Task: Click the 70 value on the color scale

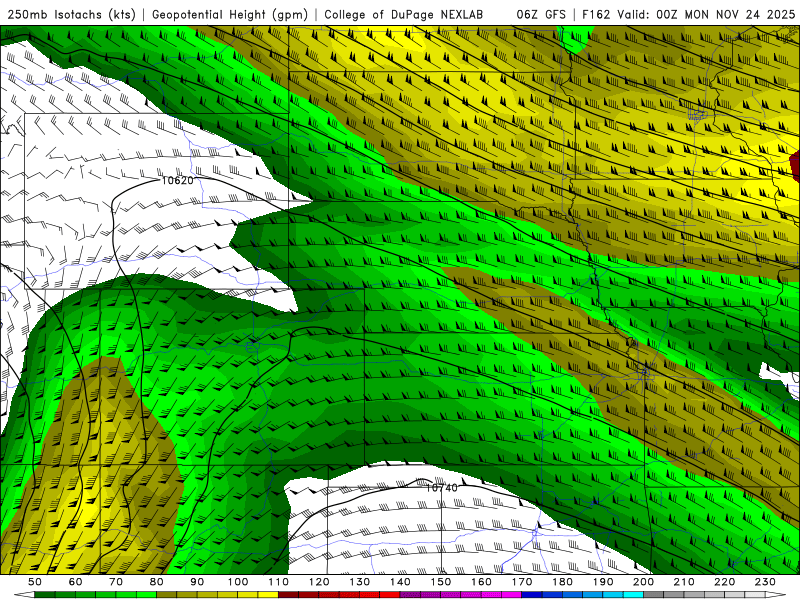Action: (x=116, y=582)
